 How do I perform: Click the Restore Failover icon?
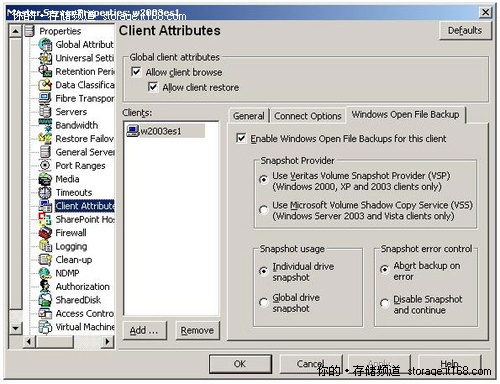coord(45,138)
